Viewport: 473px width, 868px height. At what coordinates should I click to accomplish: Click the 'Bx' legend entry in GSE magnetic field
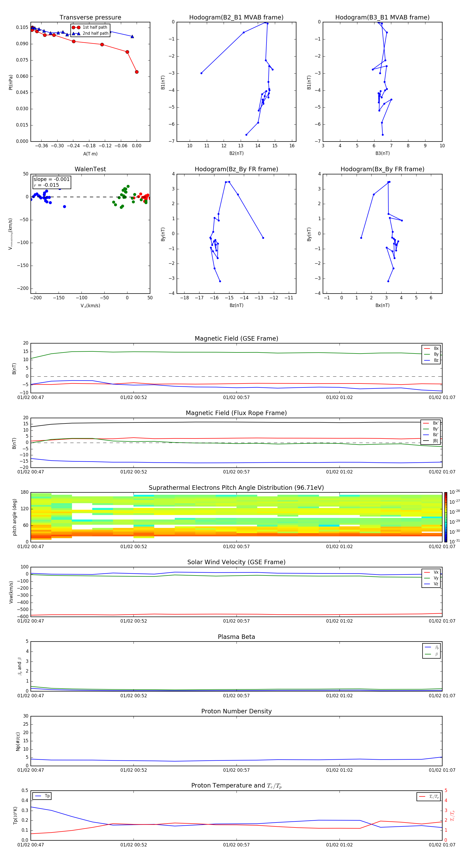431,349
